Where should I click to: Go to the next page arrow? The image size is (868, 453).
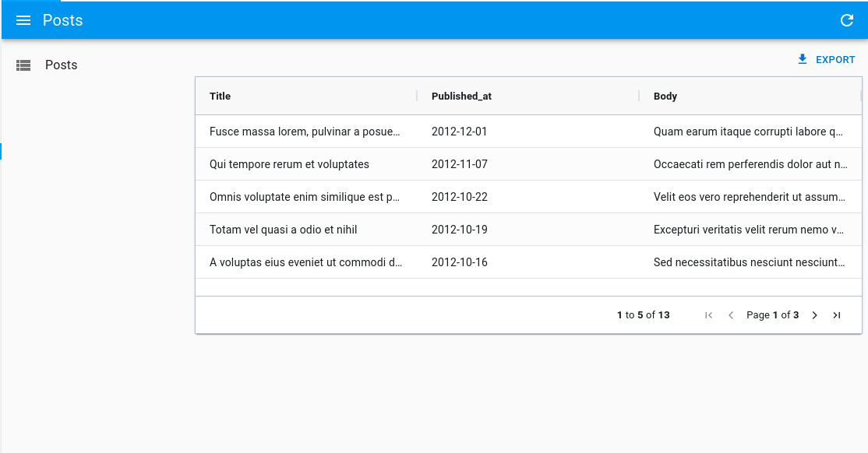(814, 315)
